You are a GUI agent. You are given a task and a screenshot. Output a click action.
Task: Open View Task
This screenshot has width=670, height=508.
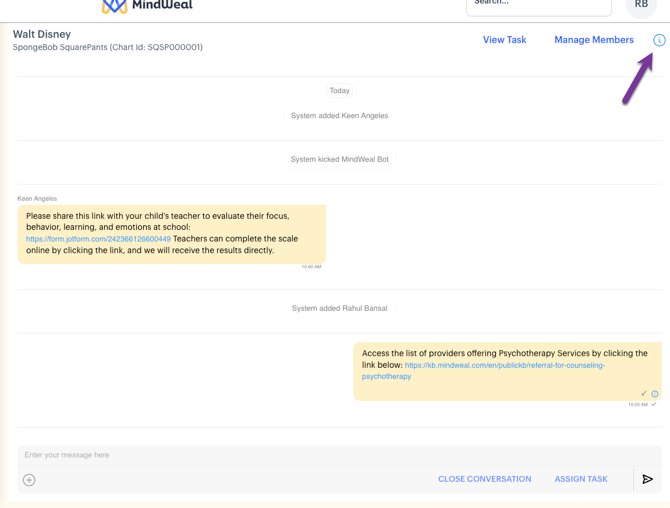504,40
